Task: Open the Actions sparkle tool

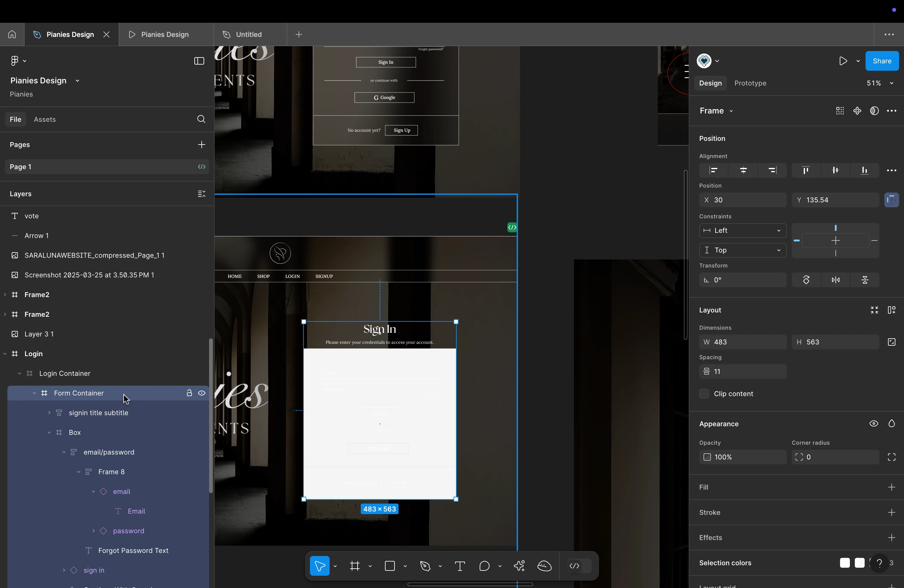Action: 519,566
